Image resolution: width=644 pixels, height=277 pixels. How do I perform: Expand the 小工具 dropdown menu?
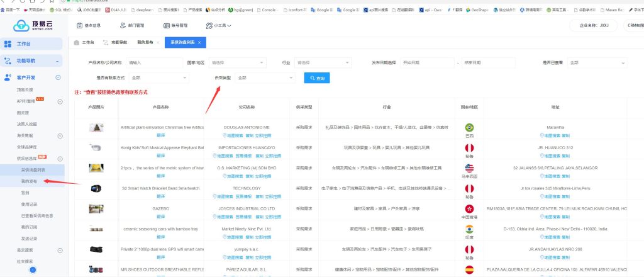point(218,25)
